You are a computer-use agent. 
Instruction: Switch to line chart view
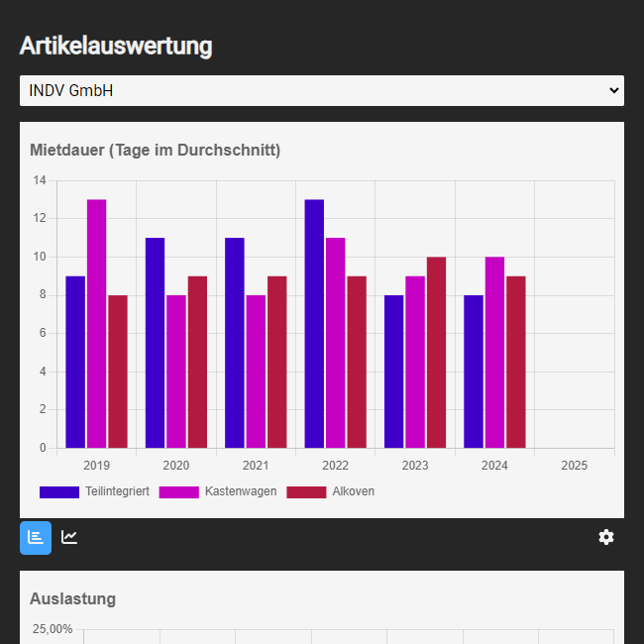click(69, 537)
